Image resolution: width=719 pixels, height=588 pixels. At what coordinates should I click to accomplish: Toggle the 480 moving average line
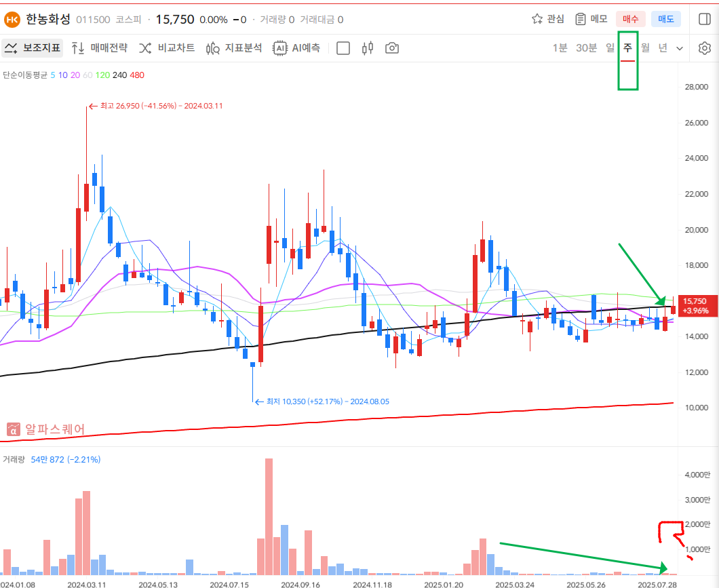pyautogui.click(x=137, y=75)
